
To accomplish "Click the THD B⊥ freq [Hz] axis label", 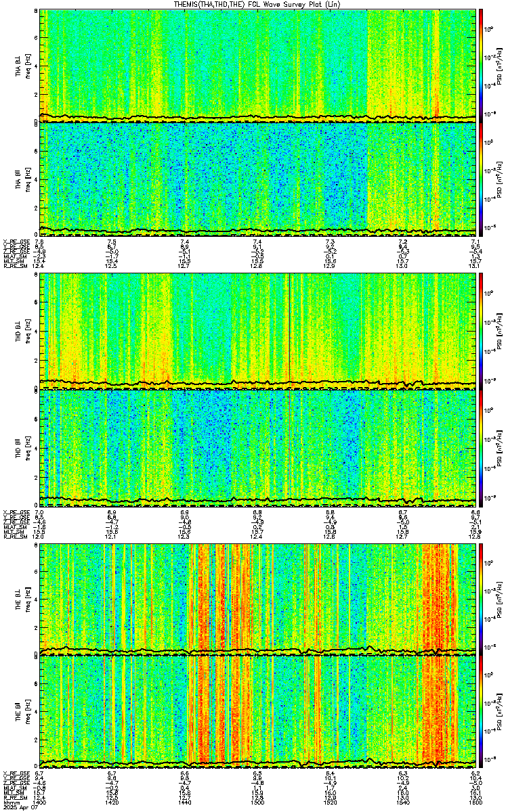I will 24,332.
